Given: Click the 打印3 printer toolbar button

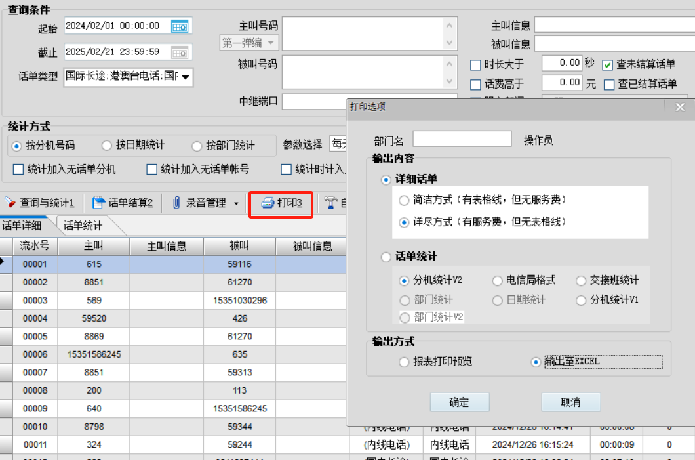Looking at the screenshot, I should (x=281, y=203).
